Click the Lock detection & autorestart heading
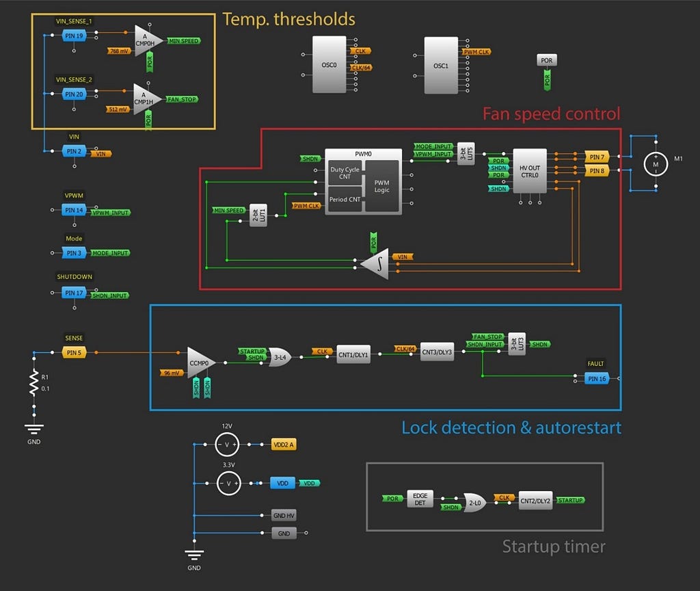 [x=511, y=428]
